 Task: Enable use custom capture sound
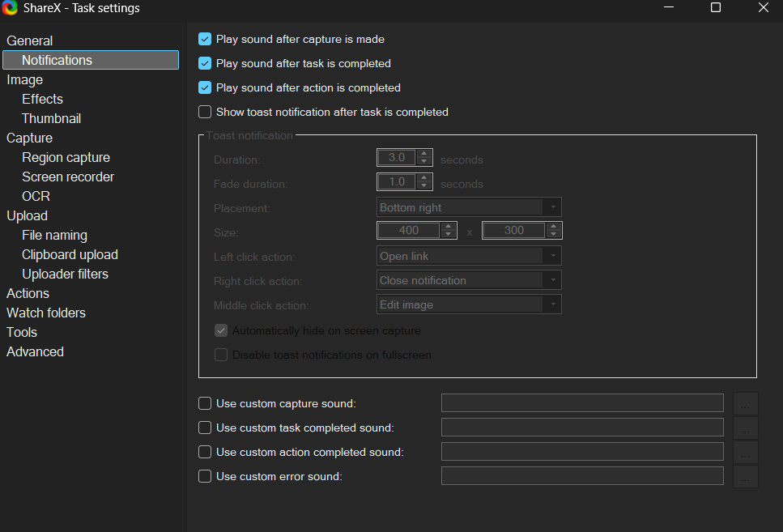[205, 403]
